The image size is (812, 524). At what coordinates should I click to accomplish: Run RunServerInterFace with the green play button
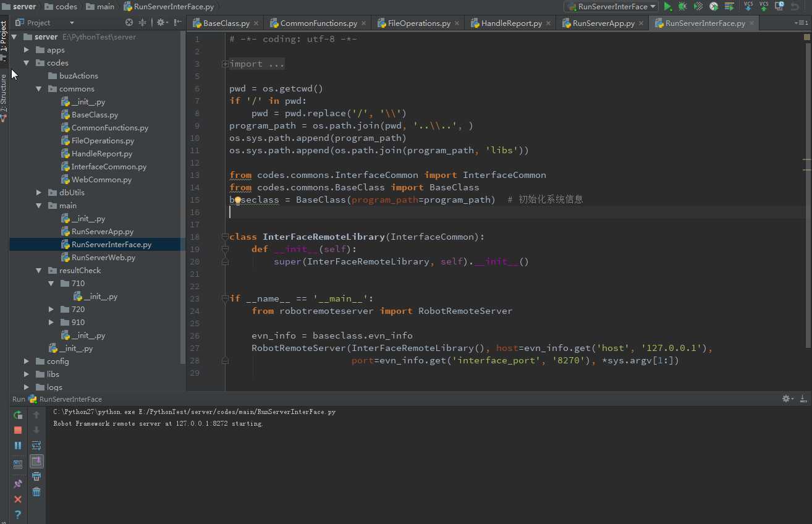point(667,6)
